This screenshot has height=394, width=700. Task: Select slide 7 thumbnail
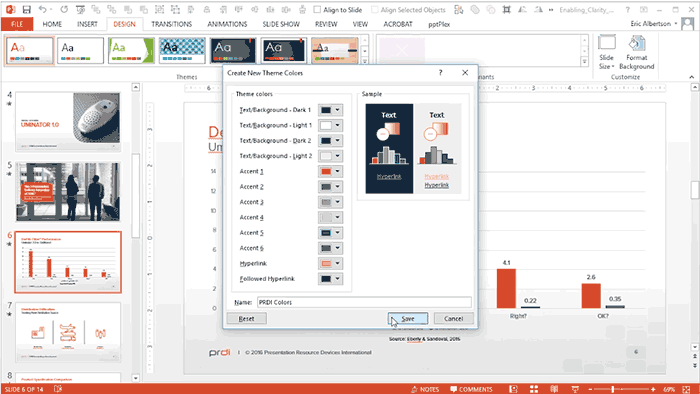pos(68,332)
